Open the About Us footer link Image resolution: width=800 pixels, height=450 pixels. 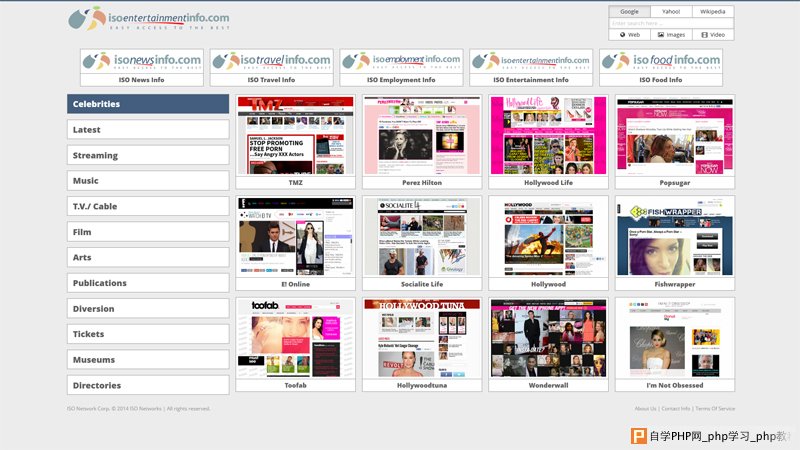coord(645,408)
